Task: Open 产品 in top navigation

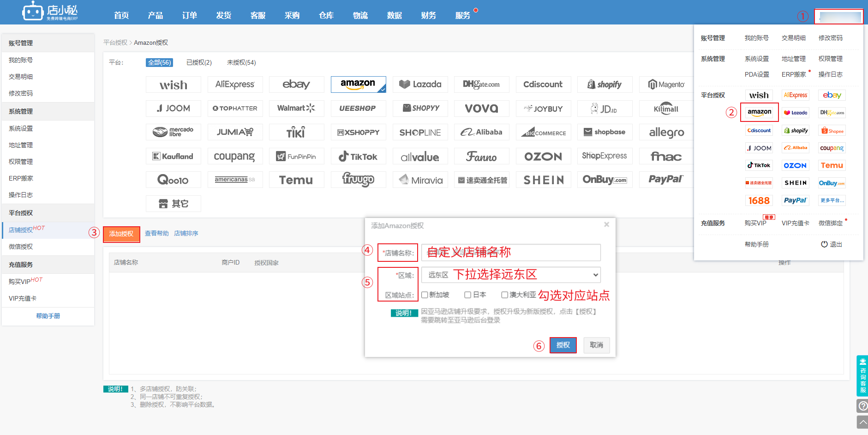Action: pyautogui.click(x=156, y=15)
